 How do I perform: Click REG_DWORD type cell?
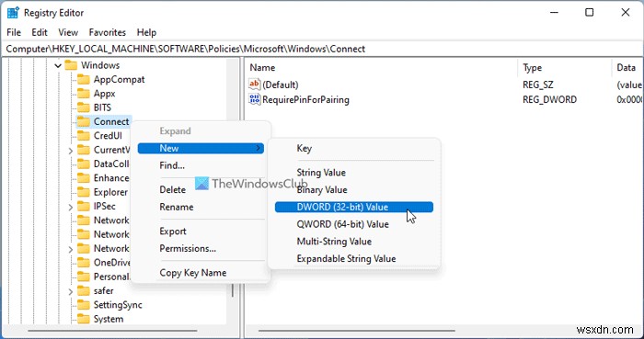(x=549, y=99)
